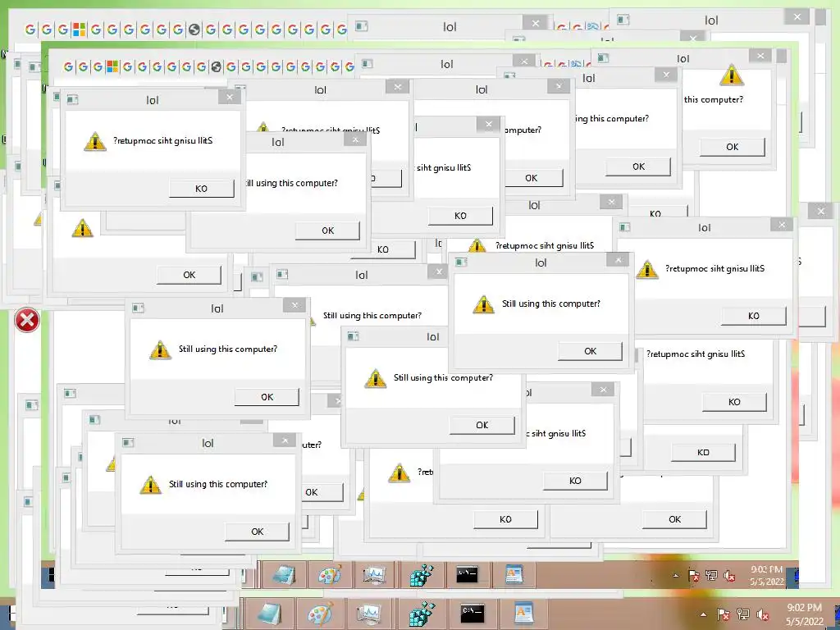Click OK in lowest 'Still using this computer?' dialog
The height and width of the screenshot is (630, 840).
pos(257,532)
